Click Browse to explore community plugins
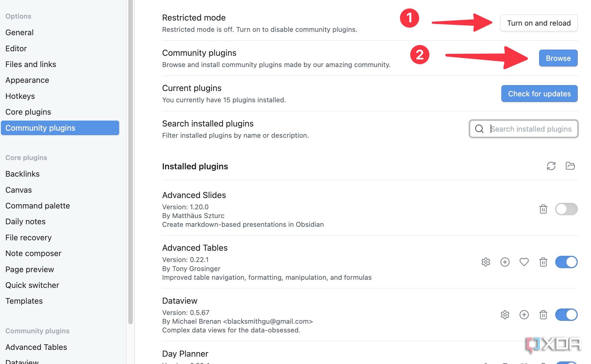591x364 pixels. pyautogui.click(x=558, y=58)
